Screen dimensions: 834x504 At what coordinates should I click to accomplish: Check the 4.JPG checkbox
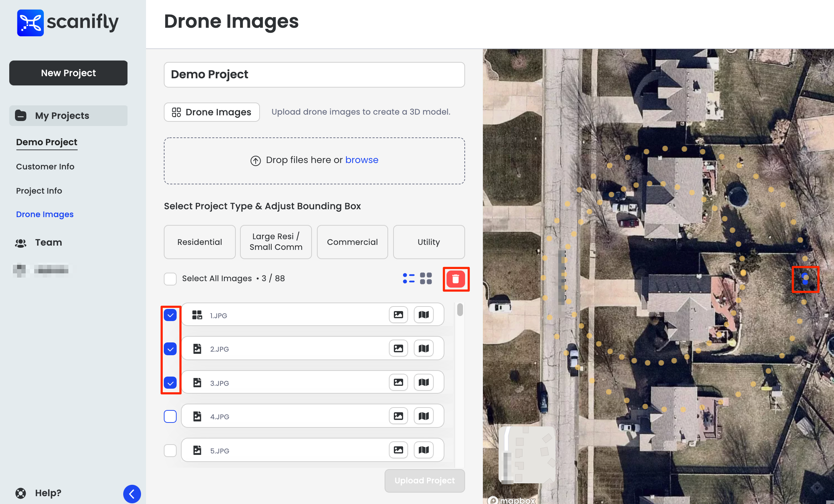pyautogui.click(x=170, y=416)
